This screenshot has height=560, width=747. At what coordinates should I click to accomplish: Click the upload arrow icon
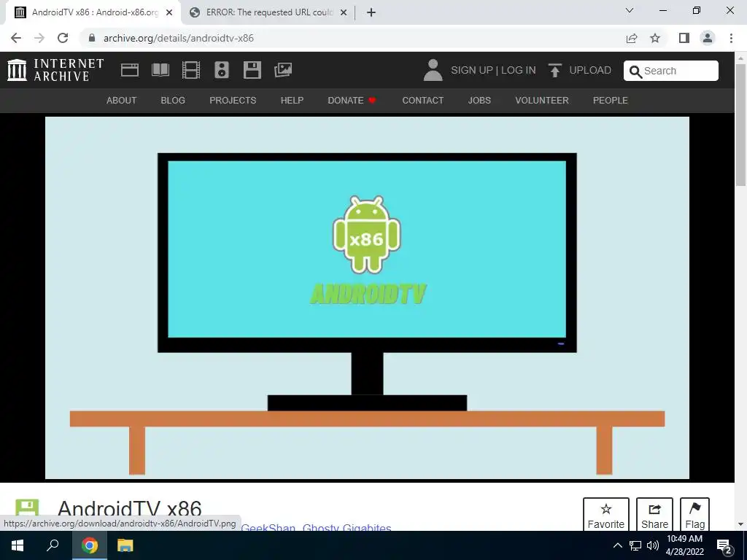click(554, 70)
